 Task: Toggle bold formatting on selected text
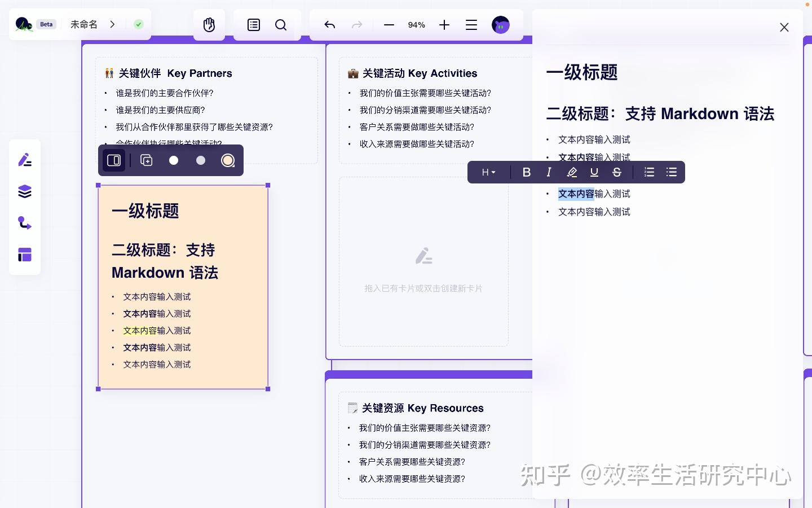(526, 172)
